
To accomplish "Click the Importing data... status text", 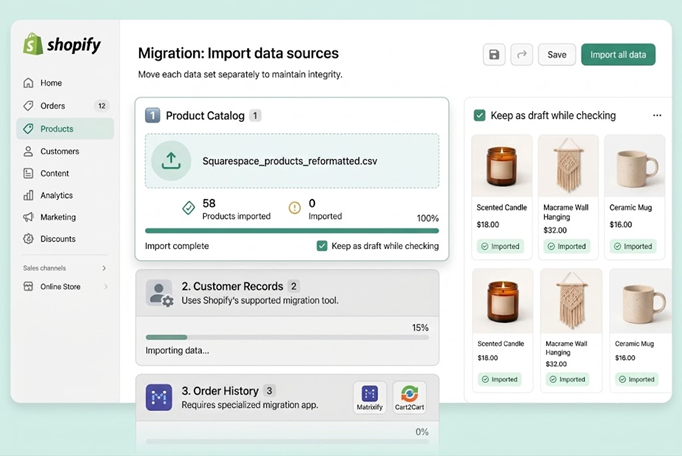I will coord(177,350).
